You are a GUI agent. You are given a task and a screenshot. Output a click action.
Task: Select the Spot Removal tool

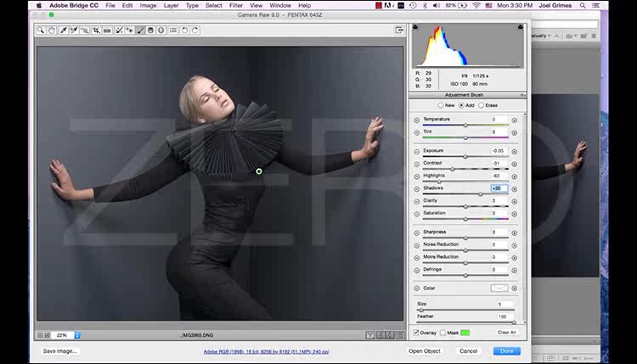tap(119, 30)
